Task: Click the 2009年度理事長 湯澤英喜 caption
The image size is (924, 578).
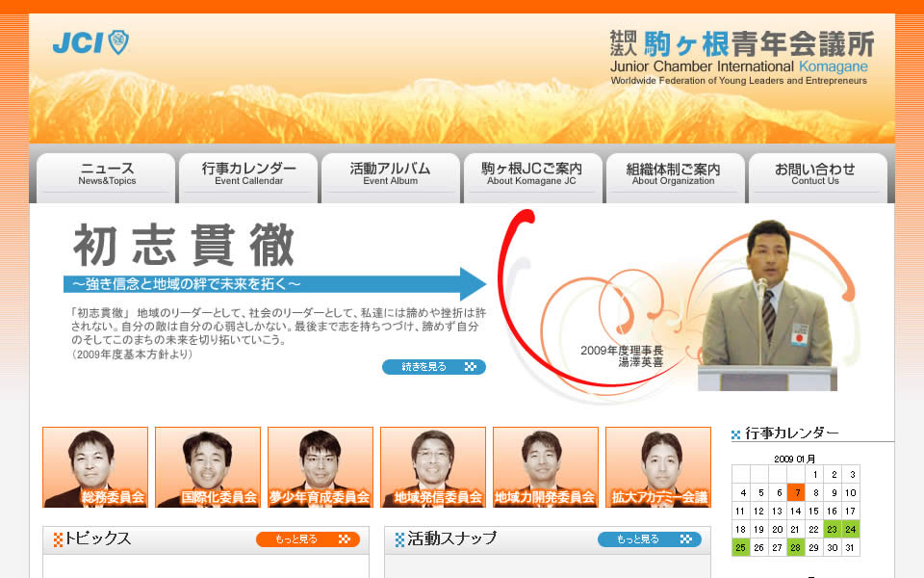Action: [x=622, y=356]
